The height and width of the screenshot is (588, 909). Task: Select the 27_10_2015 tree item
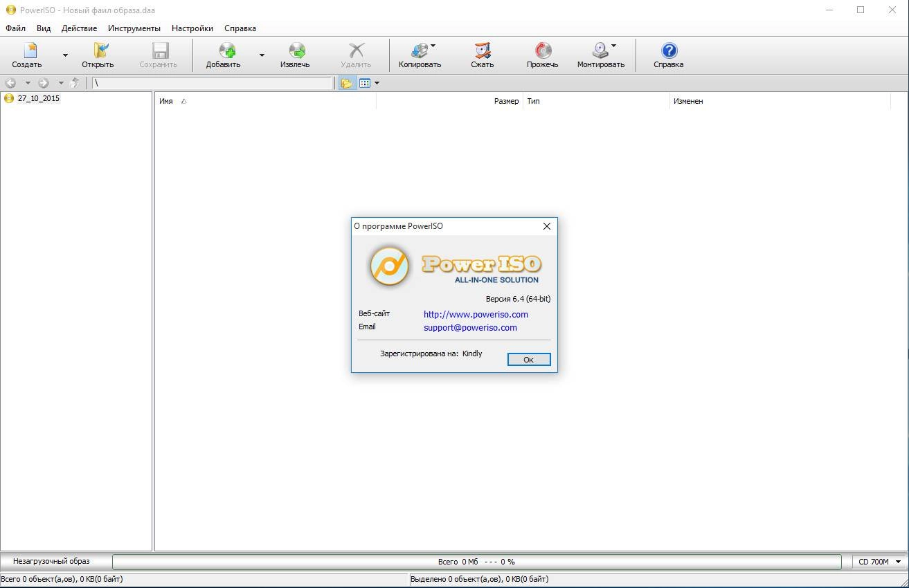click(39, 98)
